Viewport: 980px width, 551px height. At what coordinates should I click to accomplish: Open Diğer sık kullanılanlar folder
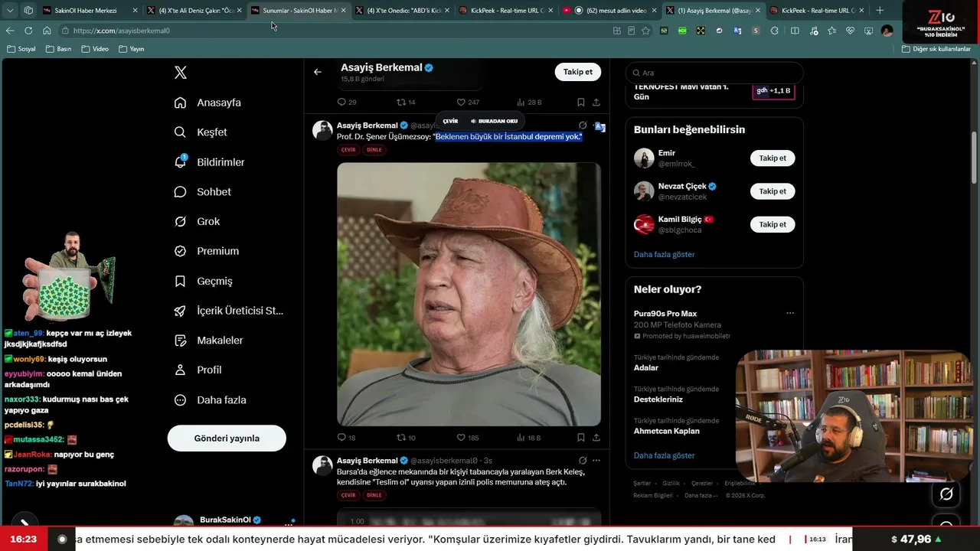tap(936, 49)
